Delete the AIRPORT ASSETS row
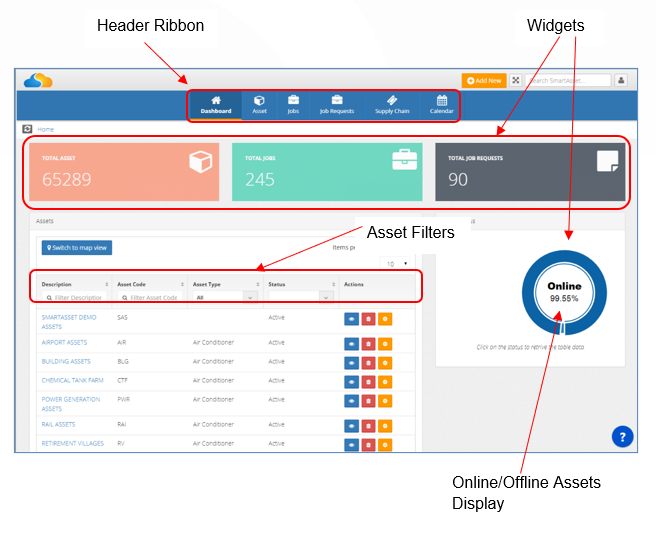The image size is (656, 534). (368, 344)
